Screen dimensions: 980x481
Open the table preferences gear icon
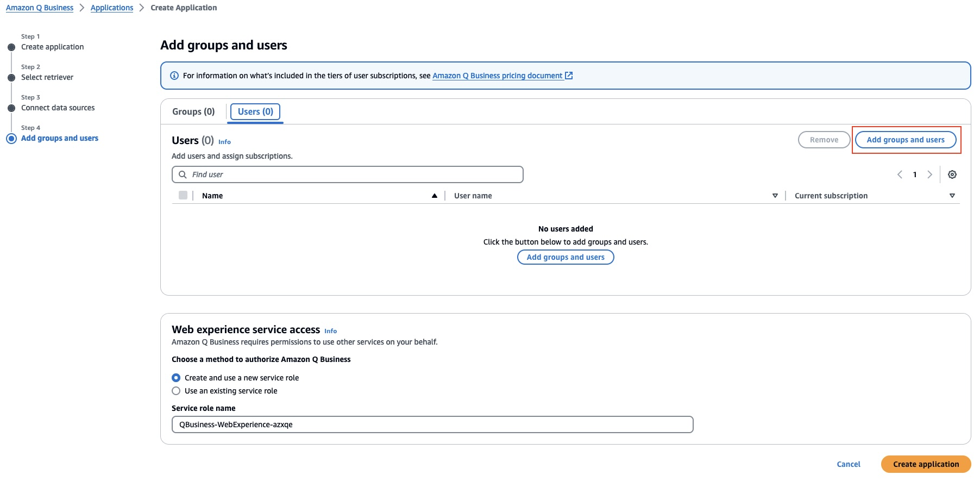(952, 174)
